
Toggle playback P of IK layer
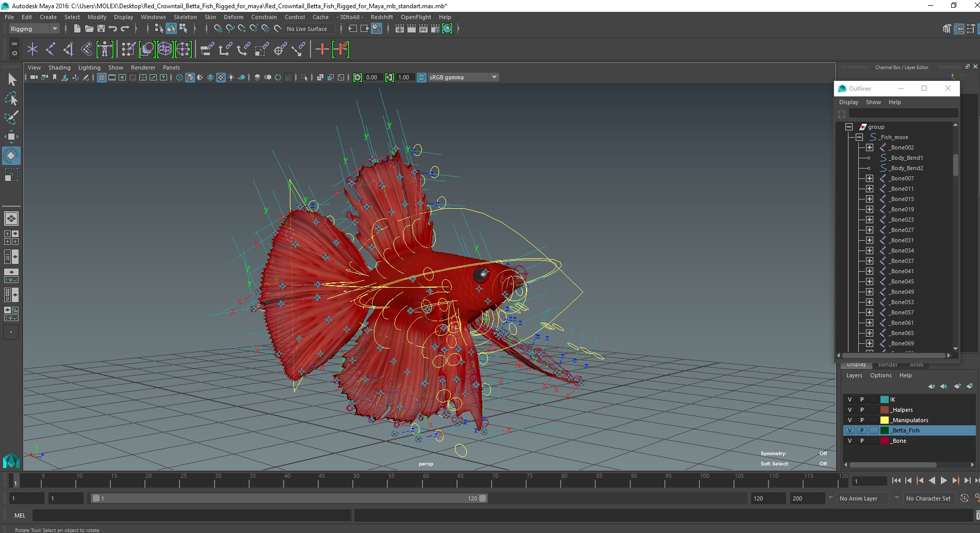(x=861, y=399)
